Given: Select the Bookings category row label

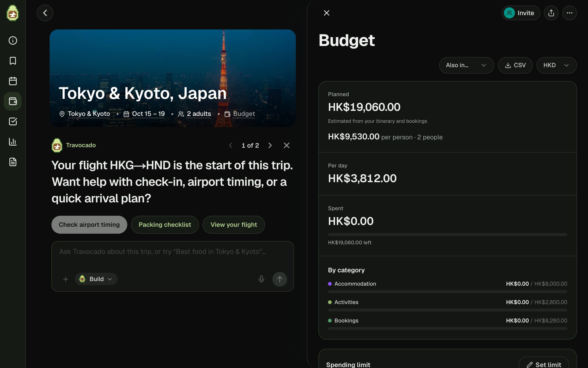Looking at the screenshot, I should [x=346, y=321].
